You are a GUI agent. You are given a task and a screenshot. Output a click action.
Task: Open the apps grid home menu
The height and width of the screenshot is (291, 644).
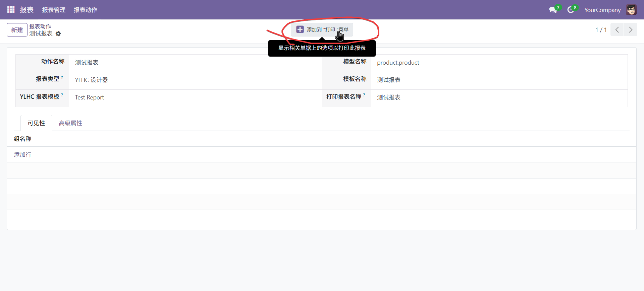(x=11, y=10)
